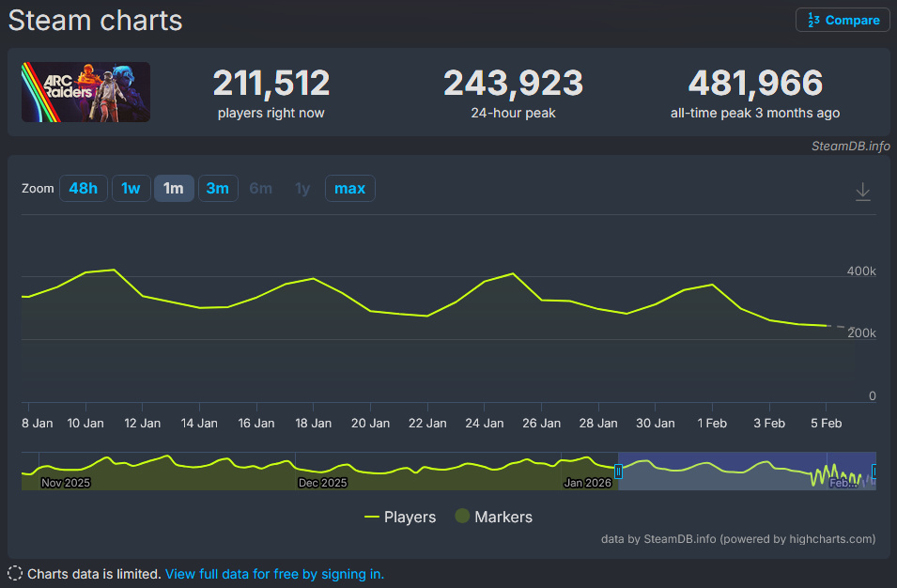Click the 481,966 all-time peak figure
Viewport: 897px width, 588px height.
755,84
